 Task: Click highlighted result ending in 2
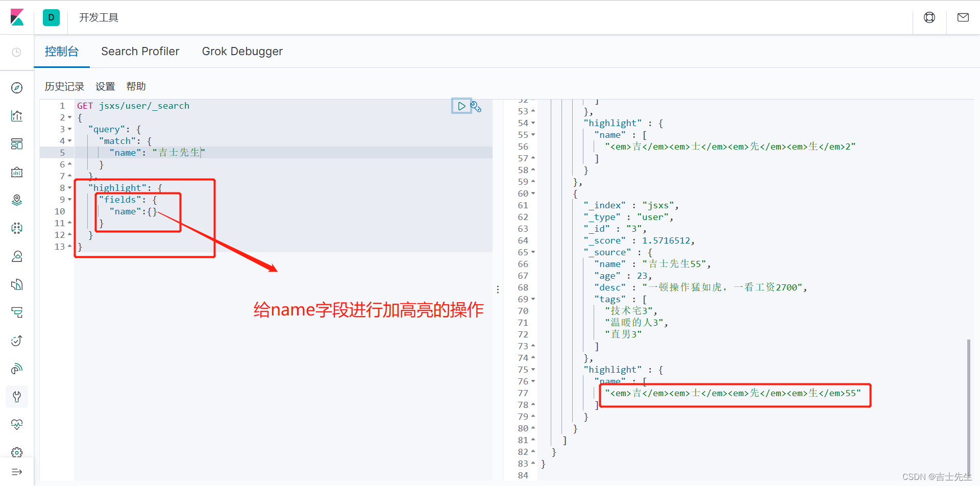(730, 147)
